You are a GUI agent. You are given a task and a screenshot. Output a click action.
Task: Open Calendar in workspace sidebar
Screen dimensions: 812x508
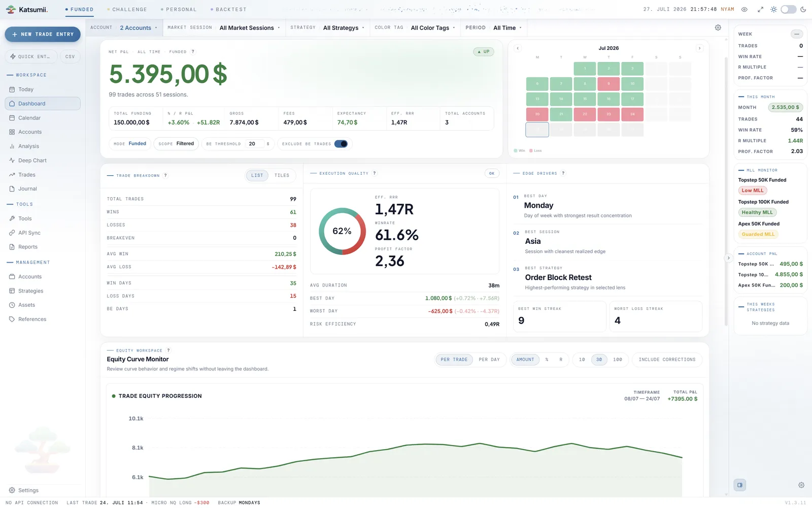43,118
